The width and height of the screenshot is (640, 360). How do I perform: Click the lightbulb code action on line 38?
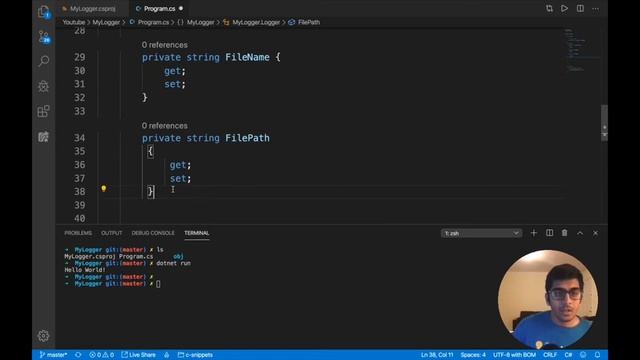coord(104,189)
